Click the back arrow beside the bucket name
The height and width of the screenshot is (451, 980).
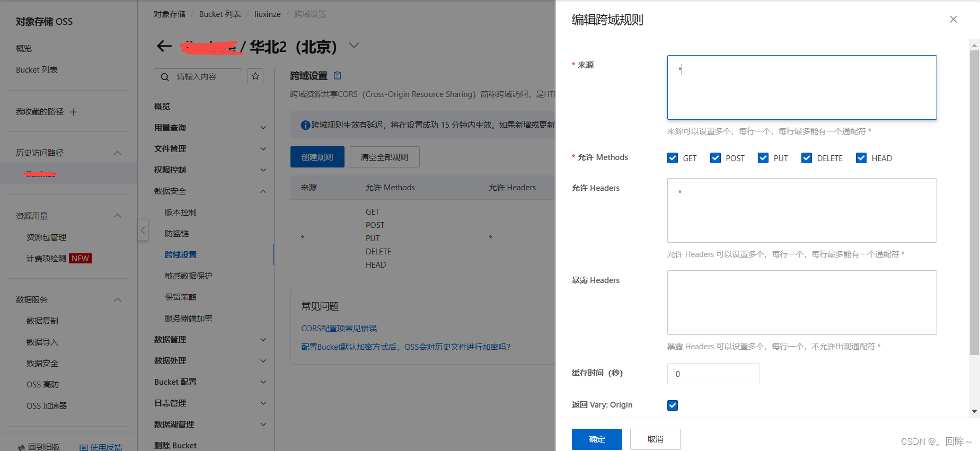[x=164, y=46]
